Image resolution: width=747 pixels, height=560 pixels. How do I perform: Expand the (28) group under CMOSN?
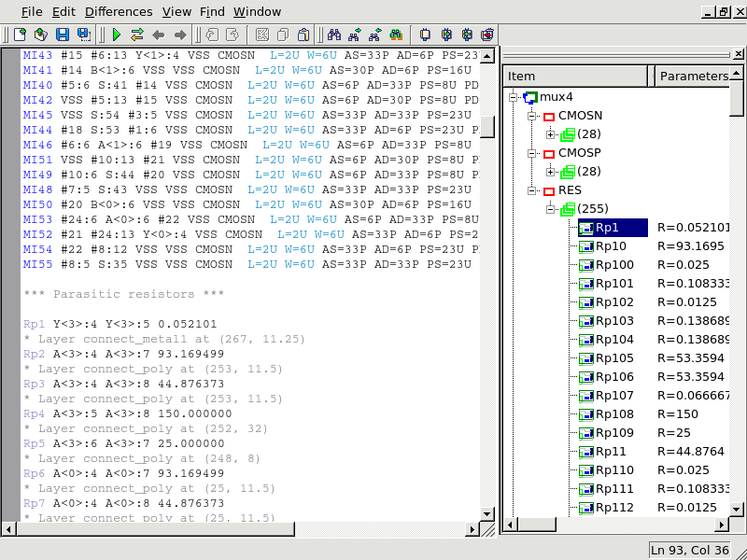(551, 134)
